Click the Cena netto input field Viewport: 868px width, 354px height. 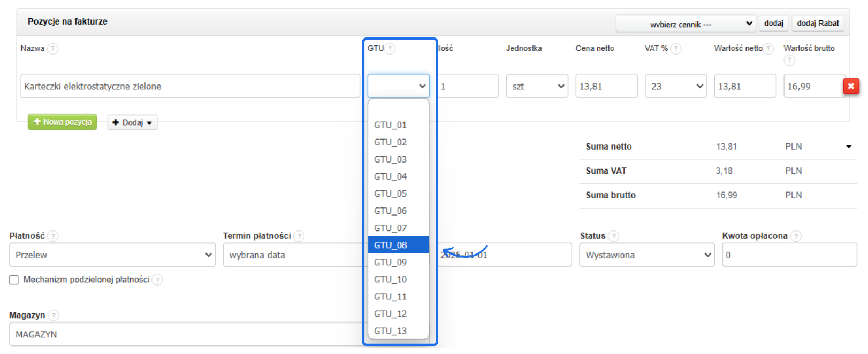point(606,86)
